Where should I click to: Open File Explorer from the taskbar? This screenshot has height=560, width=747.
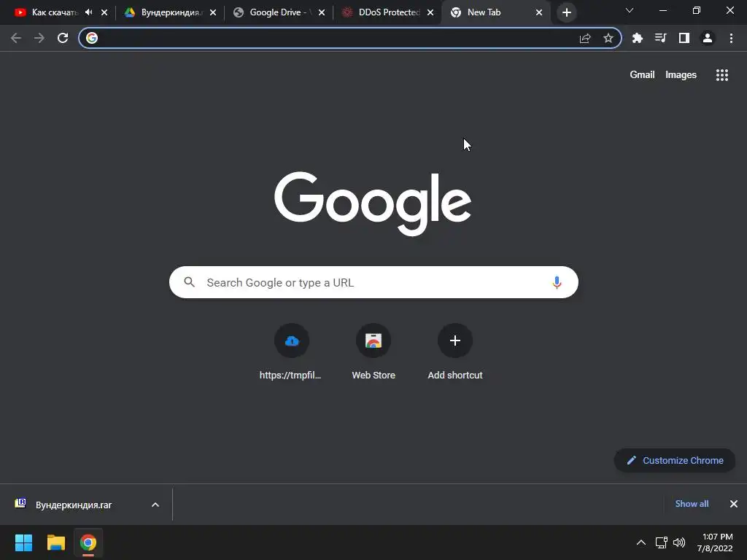tap(55, 542)
